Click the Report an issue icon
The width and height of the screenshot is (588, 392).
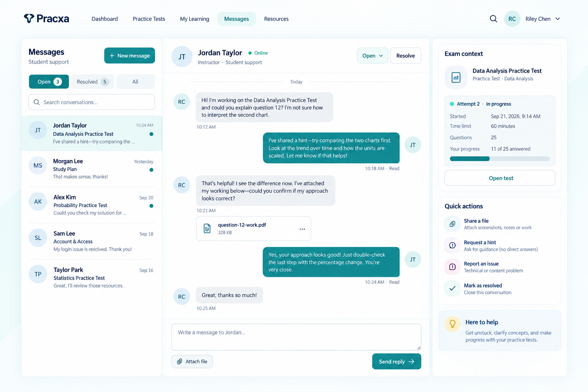[x=452, y=267]
